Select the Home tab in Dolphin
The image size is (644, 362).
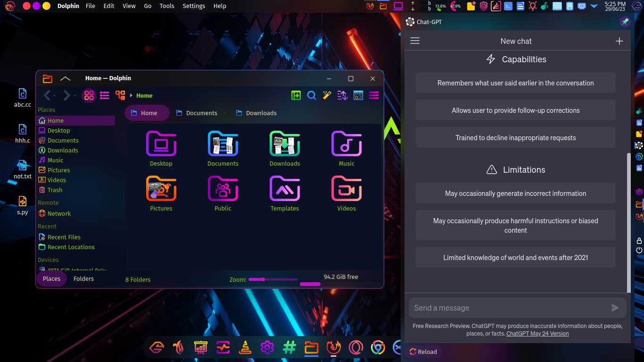click(x=147, y=113)
